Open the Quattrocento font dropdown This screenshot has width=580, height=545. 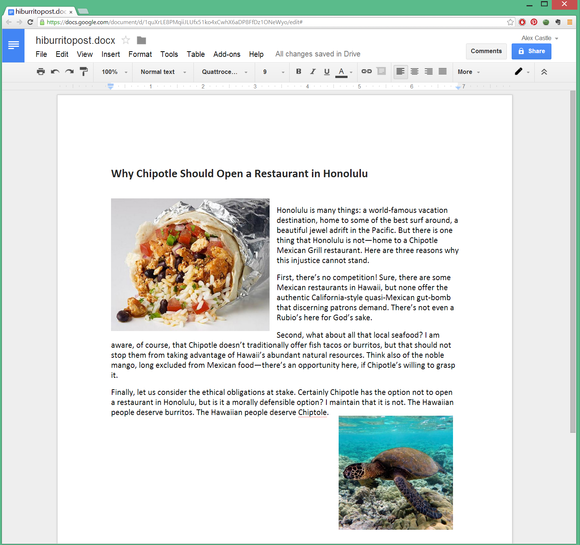[x=224, y=72]
